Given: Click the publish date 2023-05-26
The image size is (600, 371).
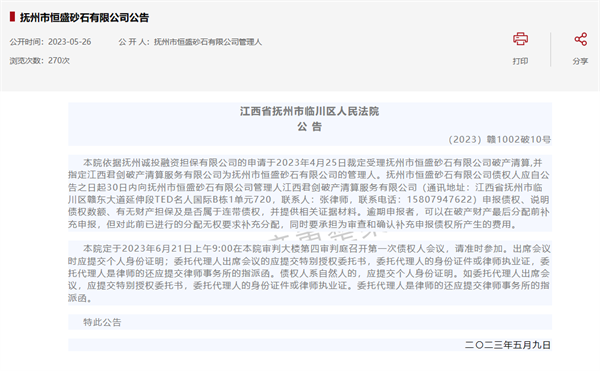Looking at the screenshot, I should [x=70, y=42].
